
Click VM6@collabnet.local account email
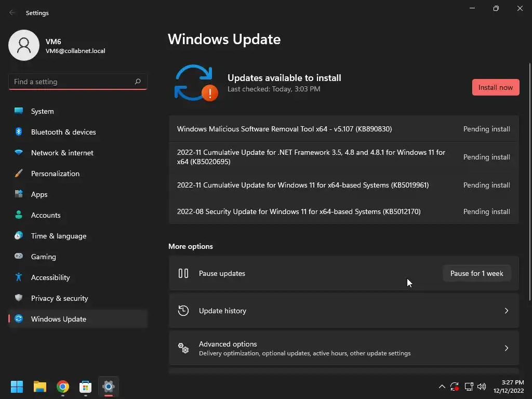click(75, 51)
